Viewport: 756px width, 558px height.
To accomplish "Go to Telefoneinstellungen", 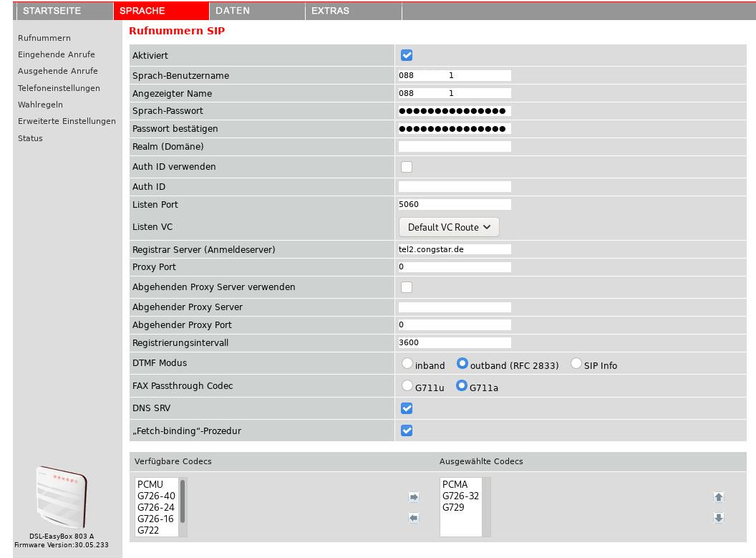I will (x=59, y=88).
